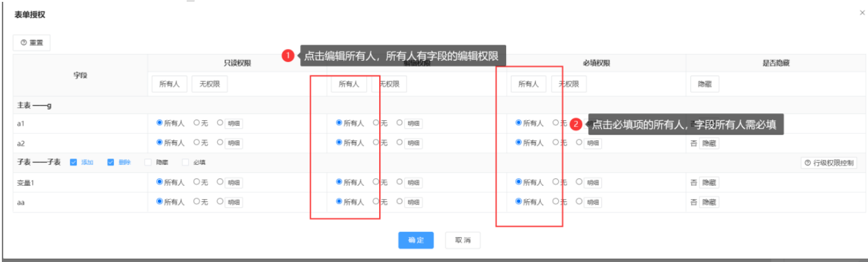
Task: Click 无权限 button under 只读权限 header
Action: click(x=209, y=84)
